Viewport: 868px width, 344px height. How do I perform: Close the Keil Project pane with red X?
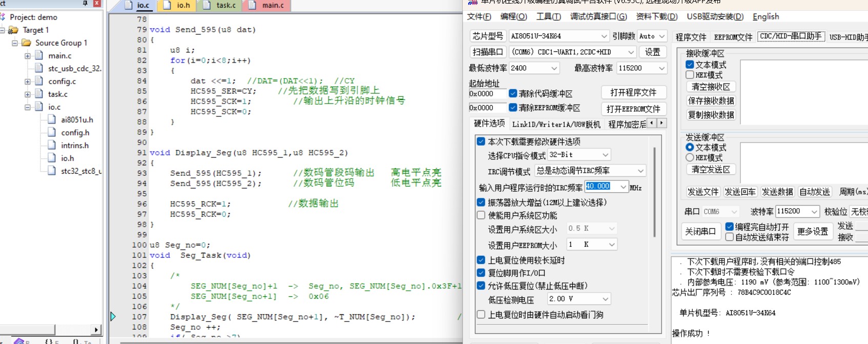tap(96, 3)
